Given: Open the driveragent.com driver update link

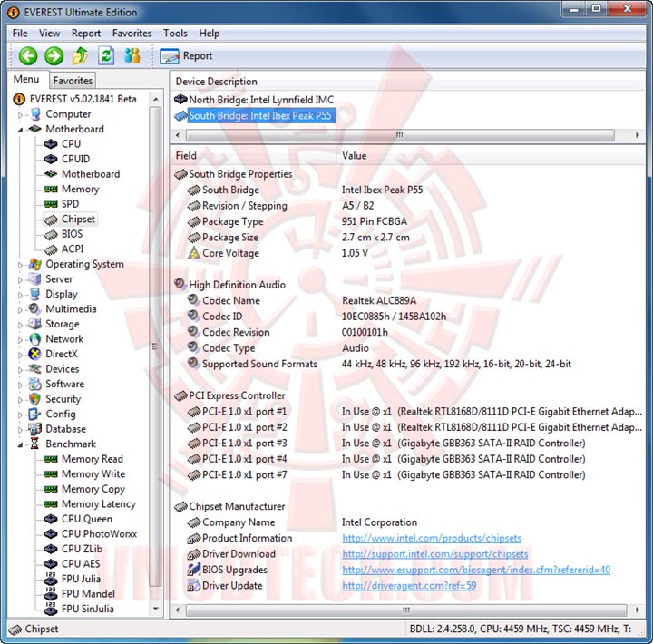Looking at the screenshot, I should (409, 586).
